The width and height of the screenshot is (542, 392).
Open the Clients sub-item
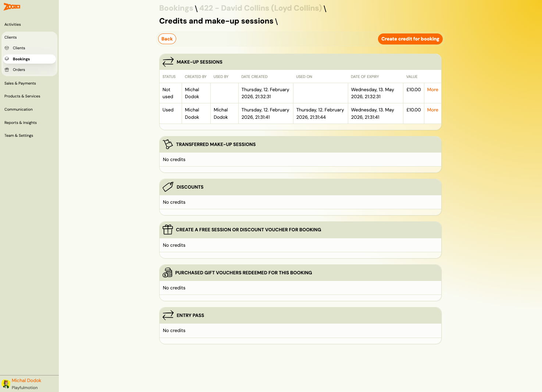[x=19, y=48]
